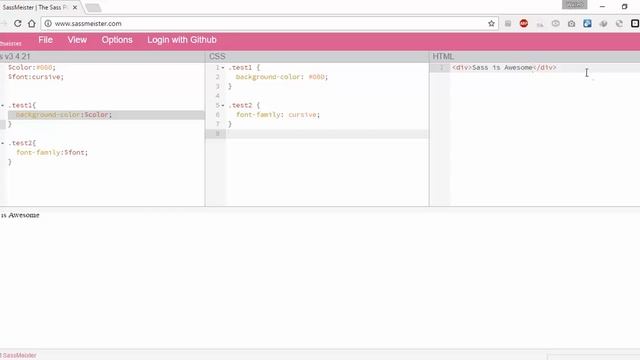Click compiled font-family: cursive; line
640x360 pixels.
[x=278, y=115]
